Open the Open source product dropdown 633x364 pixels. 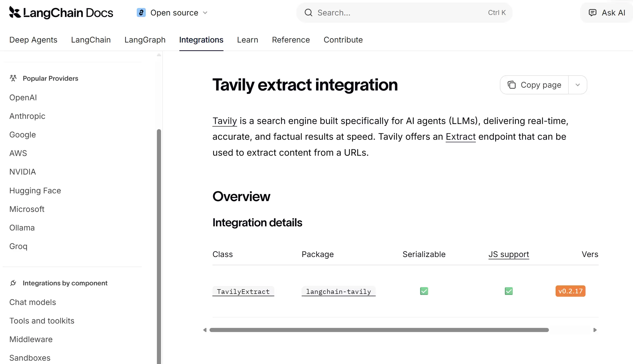[x=172, y=13]
